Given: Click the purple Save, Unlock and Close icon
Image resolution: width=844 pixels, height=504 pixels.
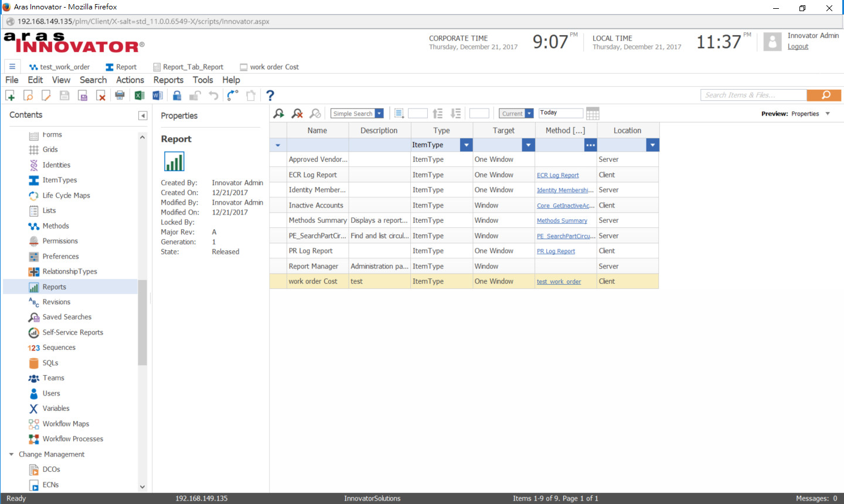Looking at the screenshot, I should pos(83,96).
